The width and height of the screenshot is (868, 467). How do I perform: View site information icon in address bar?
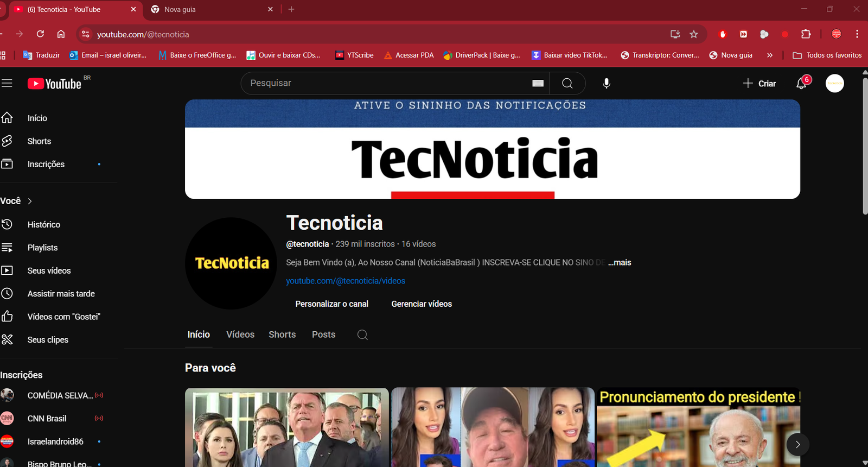pos(85,34)
